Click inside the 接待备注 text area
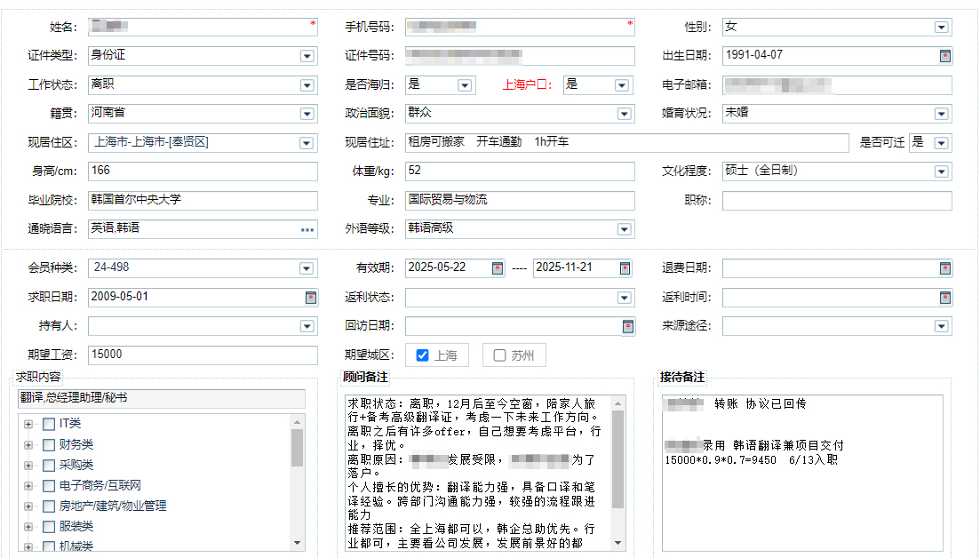The image size is (980, 558). (802, 473)
